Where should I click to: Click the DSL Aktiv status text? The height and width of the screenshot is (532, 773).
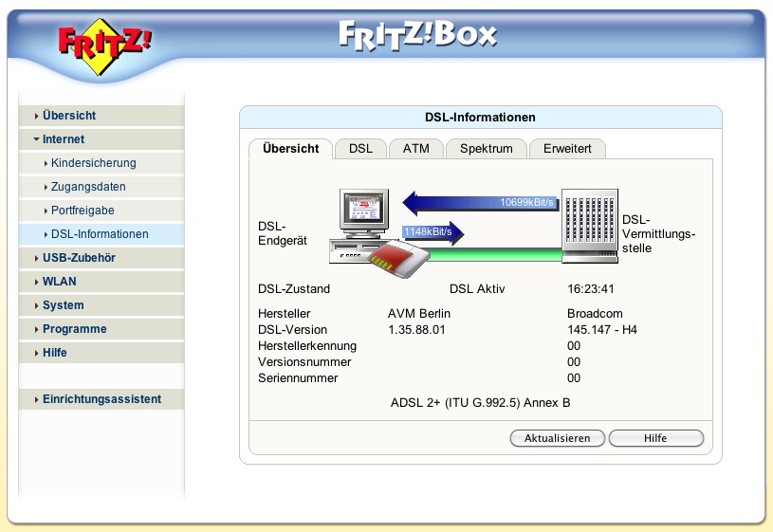477,289
